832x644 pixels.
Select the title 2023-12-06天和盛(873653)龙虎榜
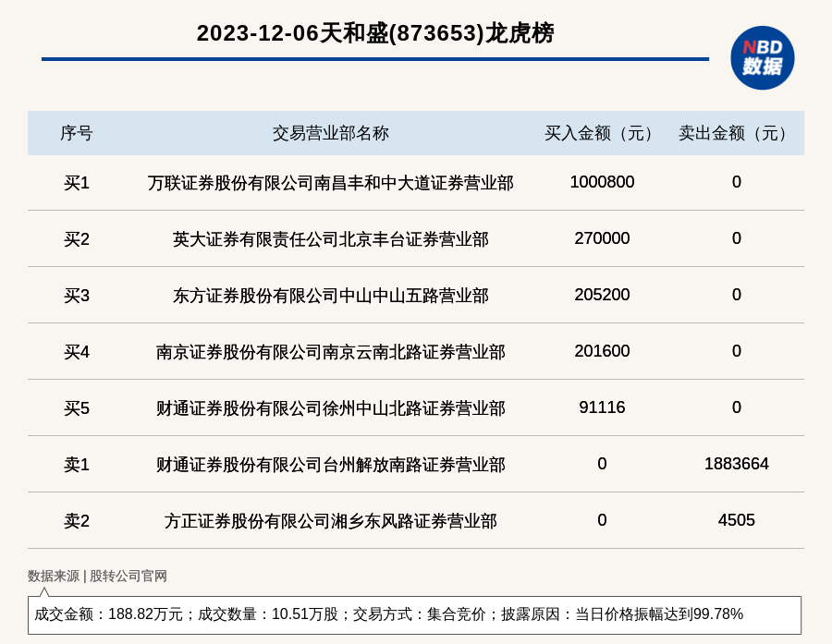tap(375, 33)
